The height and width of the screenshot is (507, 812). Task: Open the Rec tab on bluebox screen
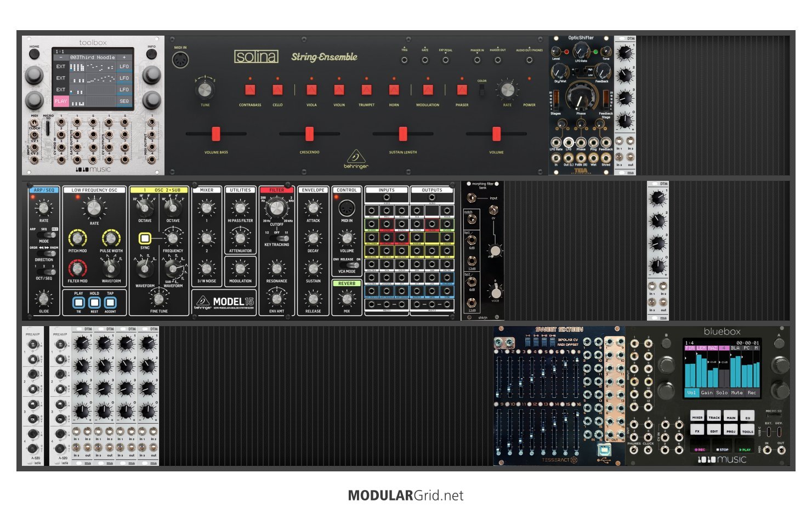tap(752, 392)
